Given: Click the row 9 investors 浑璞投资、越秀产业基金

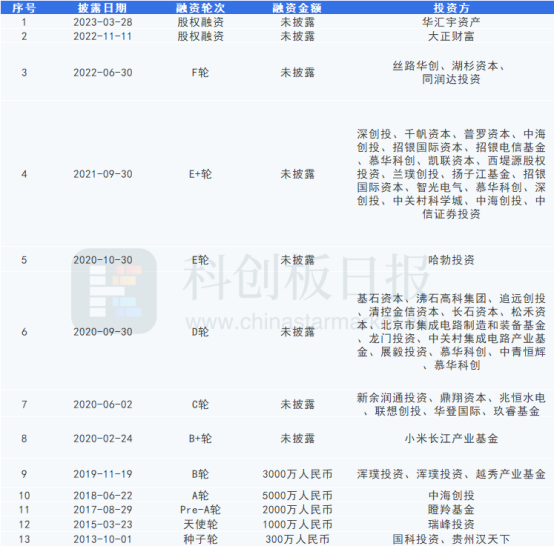Looking at the screenshot, I should tap(451, 474).
